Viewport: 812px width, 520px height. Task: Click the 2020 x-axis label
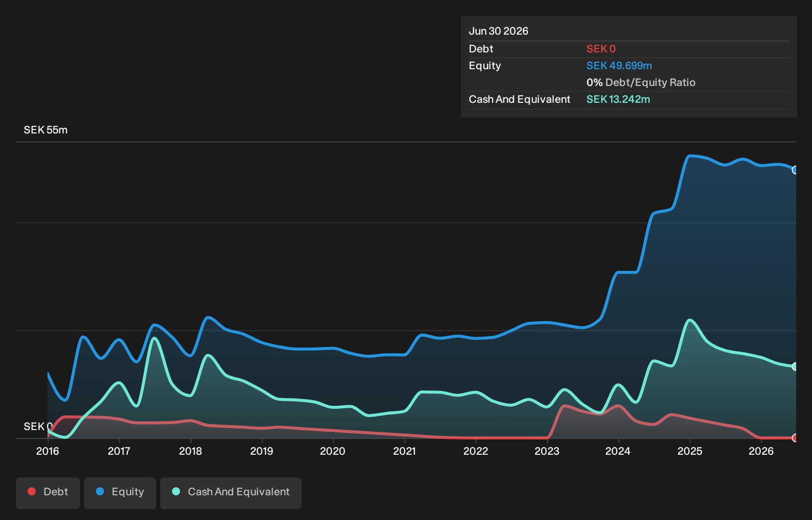click(333, 451)
